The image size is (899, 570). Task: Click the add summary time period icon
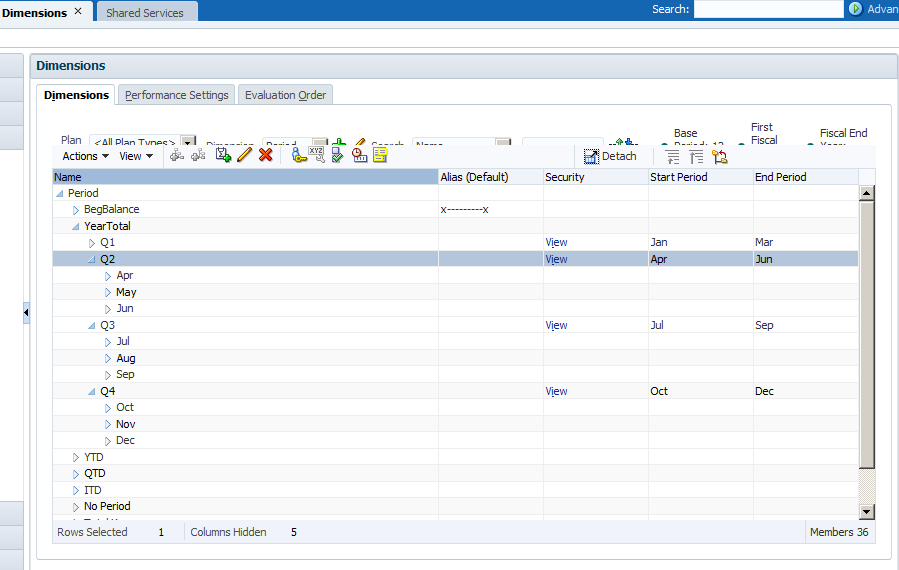click(x=223, y=155)
